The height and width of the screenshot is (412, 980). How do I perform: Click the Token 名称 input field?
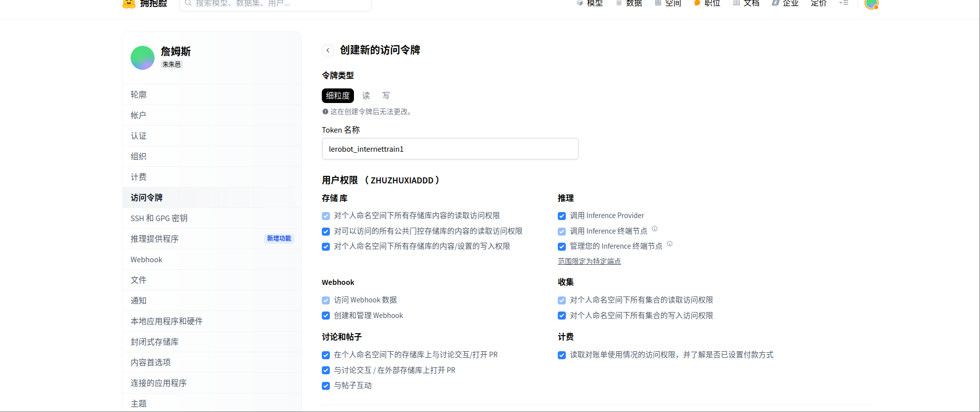[450, 149]
